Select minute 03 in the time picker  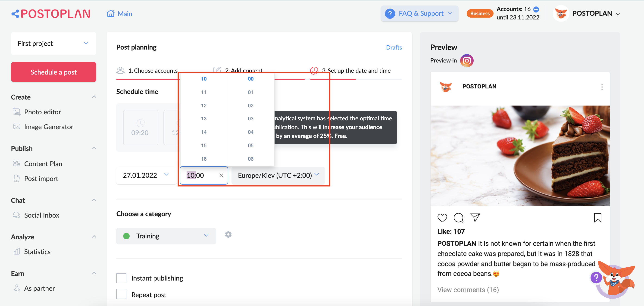coord(250,119)
